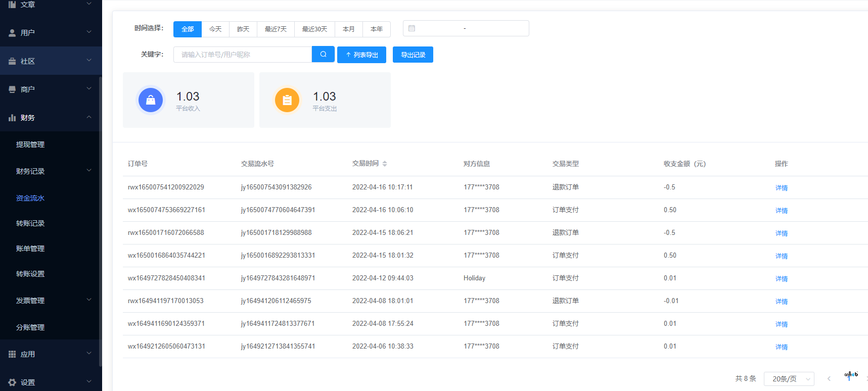Click the calendar icon in date range
This screenshot has width=868, height=391.
tap(412, 29)
